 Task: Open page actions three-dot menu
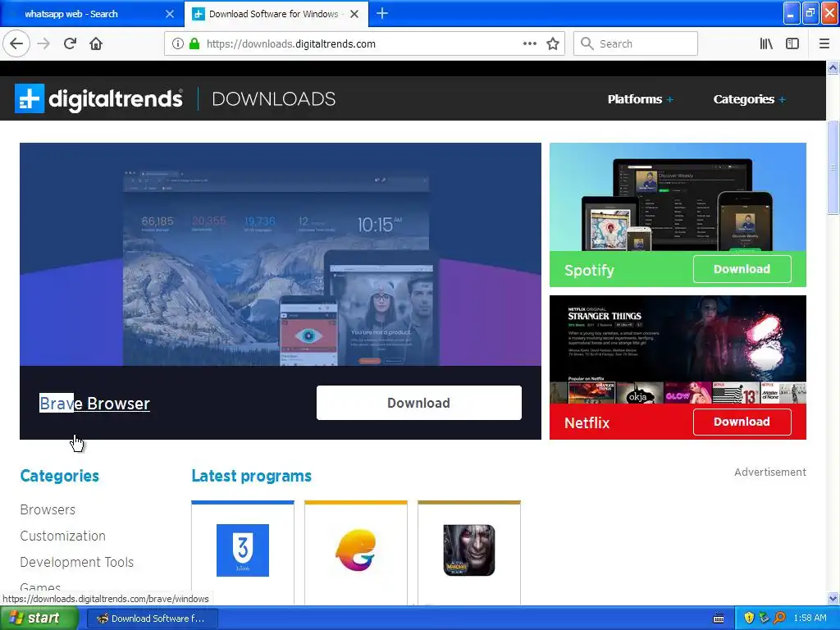point(530,44)
